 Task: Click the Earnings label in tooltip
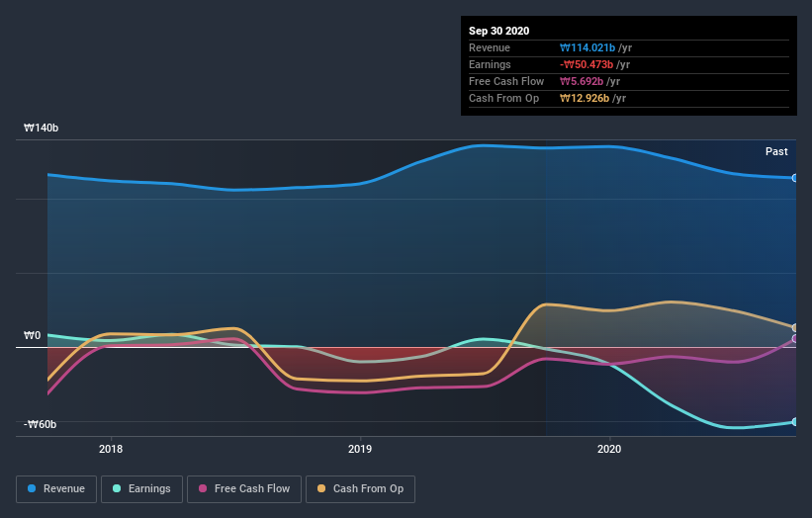point(490,64)
